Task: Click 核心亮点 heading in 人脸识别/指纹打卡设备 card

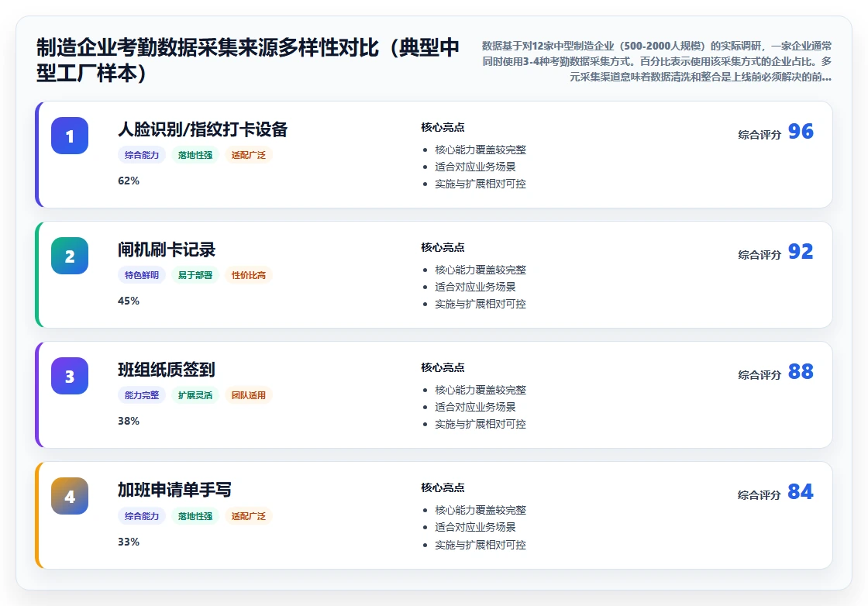Action: 443,127
